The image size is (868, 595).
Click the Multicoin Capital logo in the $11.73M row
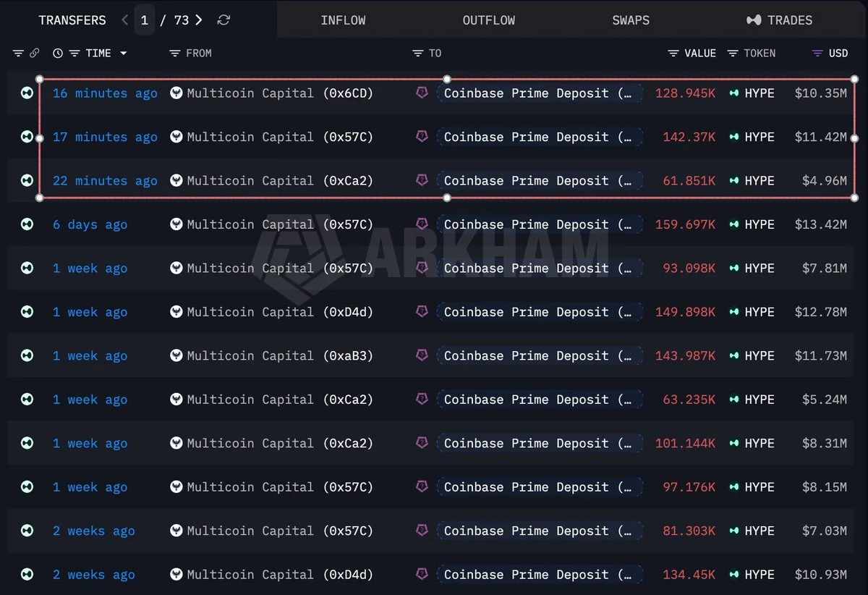click(176, 356)
